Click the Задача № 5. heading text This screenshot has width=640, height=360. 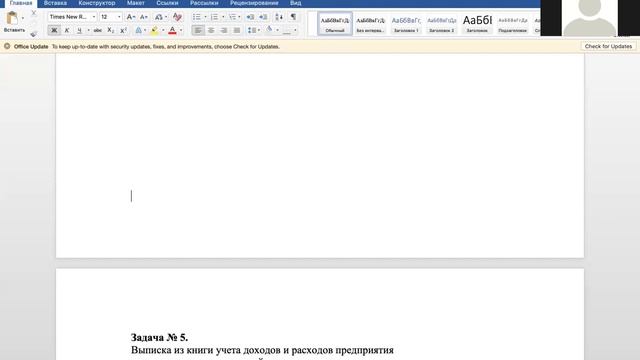coord(159,338)
